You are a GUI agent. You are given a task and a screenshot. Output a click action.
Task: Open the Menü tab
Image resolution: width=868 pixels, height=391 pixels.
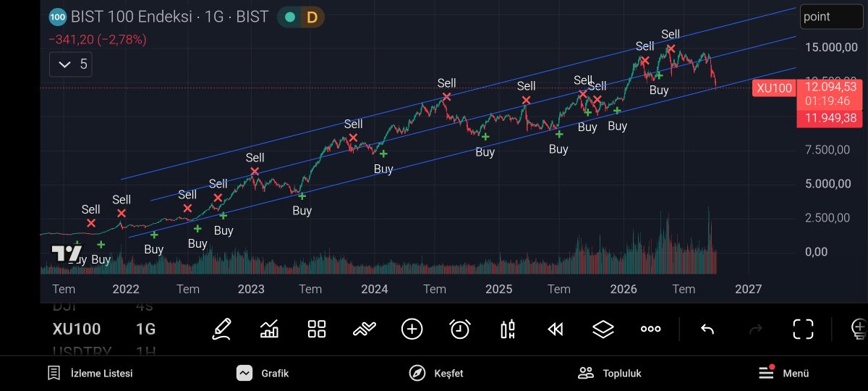pyautogui.click(x=783, y=374)
